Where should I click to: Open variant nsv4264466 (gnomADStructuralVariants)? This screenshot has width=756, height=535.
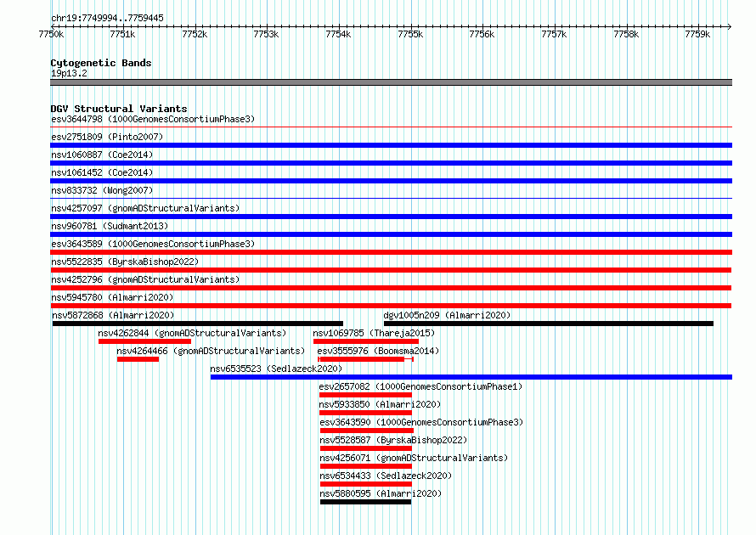211,351
